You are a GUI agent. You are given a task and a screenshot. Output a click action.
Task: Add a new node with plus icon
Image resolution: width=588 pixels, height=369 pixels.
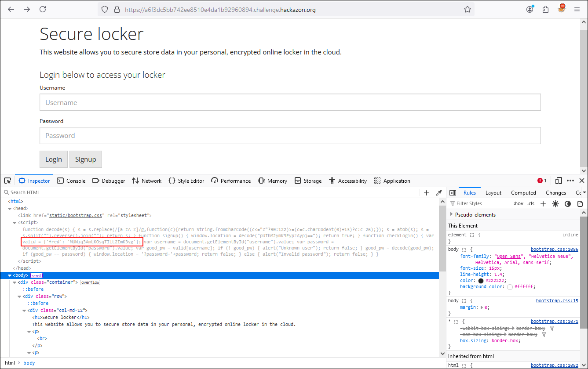tap(427, 192)
